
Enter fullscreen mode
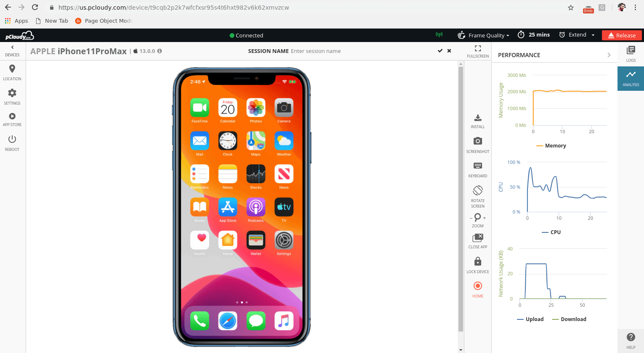[x=478, y=51]
